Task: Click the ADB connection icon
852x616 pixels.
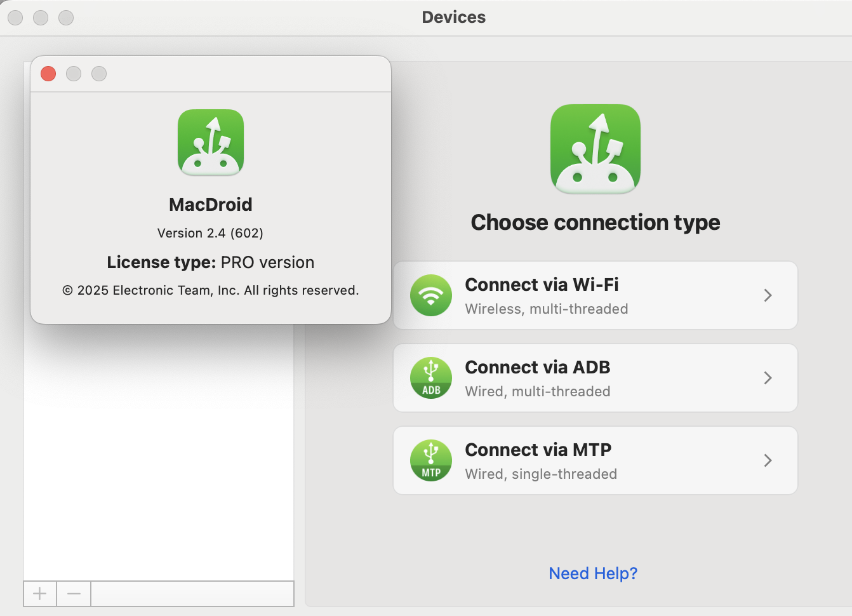Action: pyautogui.click(x=431, y=378)
